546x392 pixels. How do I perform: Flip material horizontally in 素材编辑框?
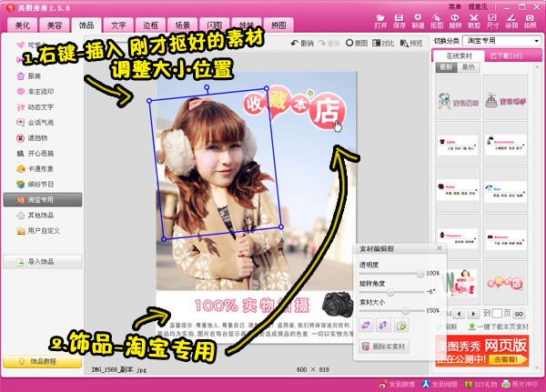coord(366,325)
